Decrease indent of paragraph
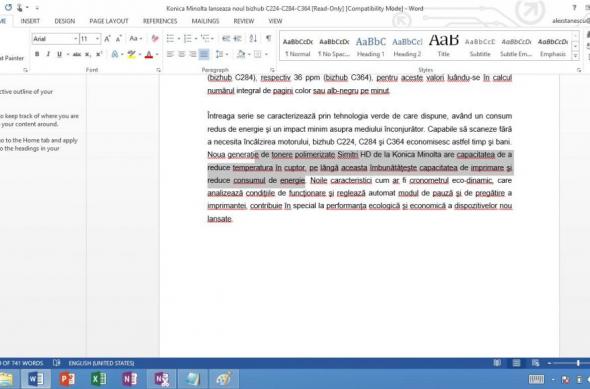 tap(226, 38)
